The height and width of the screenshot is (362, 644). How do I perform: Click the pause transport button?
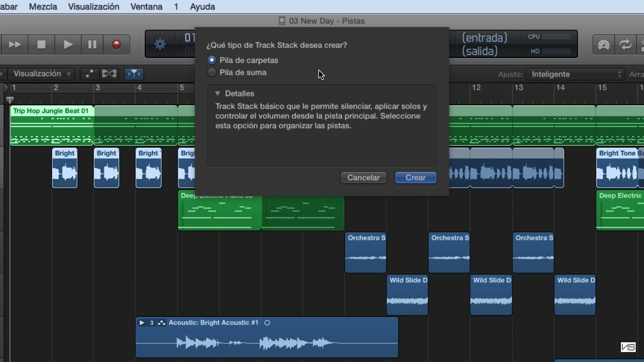(x=92, y=45)
